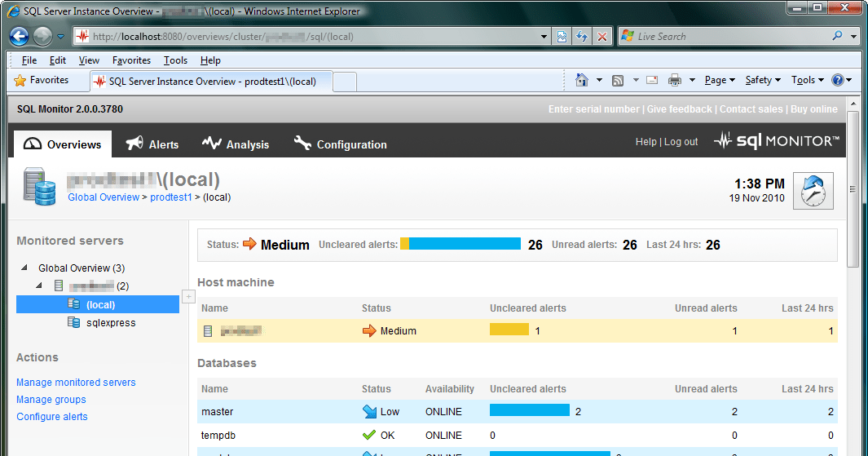The height and width of the screenshot is (456, 868).
Task: Open the Edit menu
Action: 58,60
